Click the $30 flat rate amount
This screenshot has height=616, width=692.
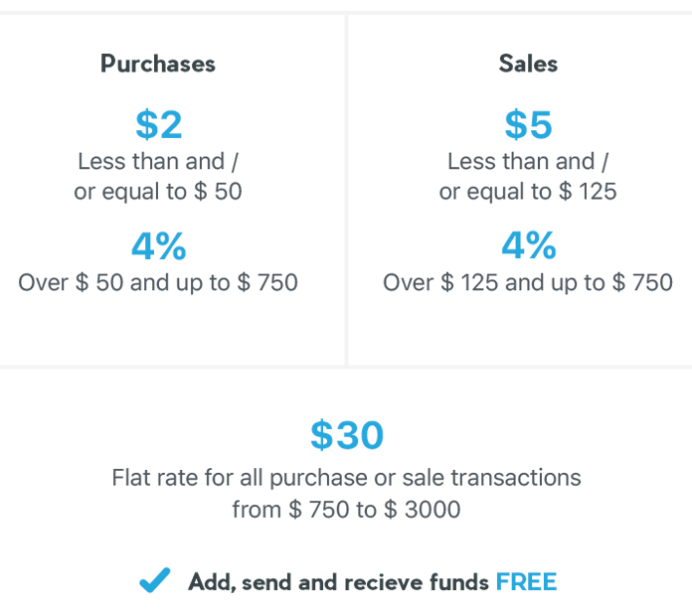click(x=347, y=435)
